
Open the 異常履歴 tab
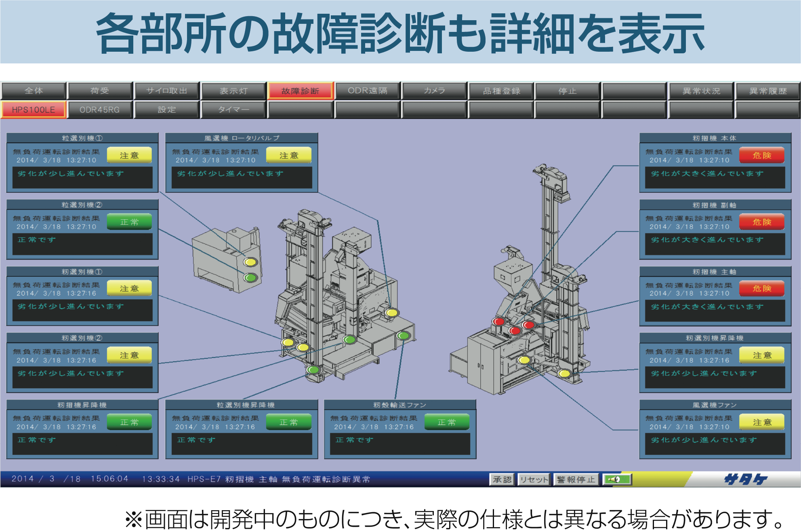tap(768, 91)
